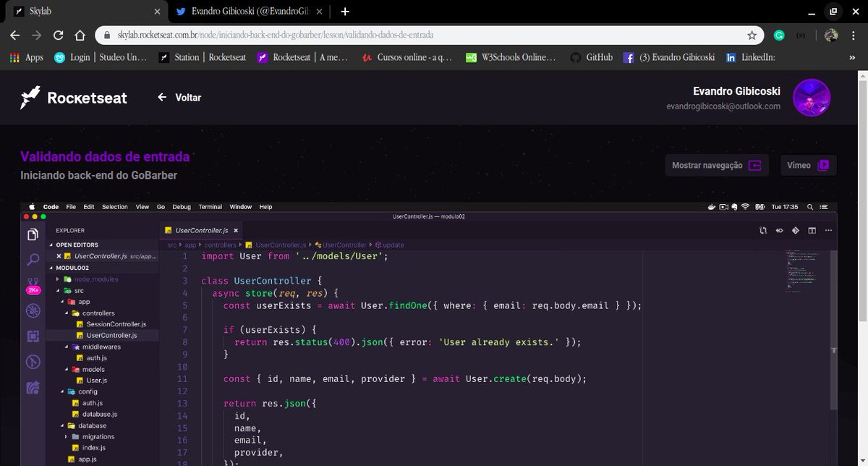Click the controllers breadcrumb segment

tap(220, 245)
